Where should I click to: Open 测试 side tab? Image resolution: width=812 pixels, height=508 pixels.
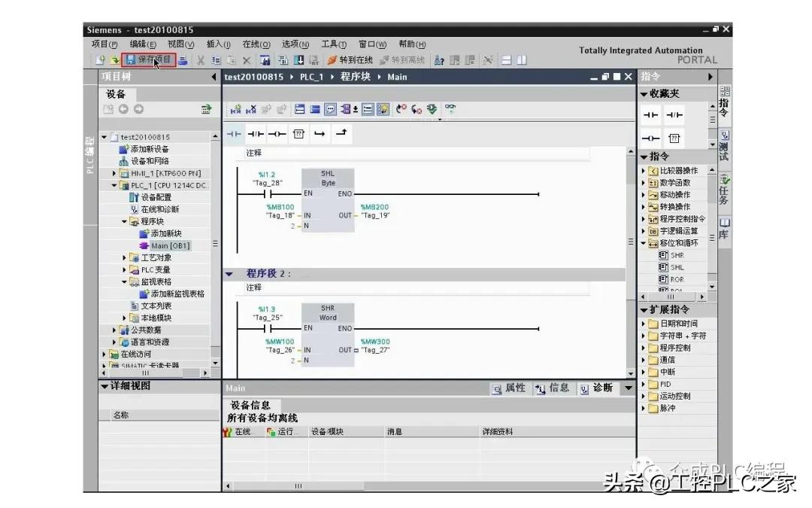point(725,146)
